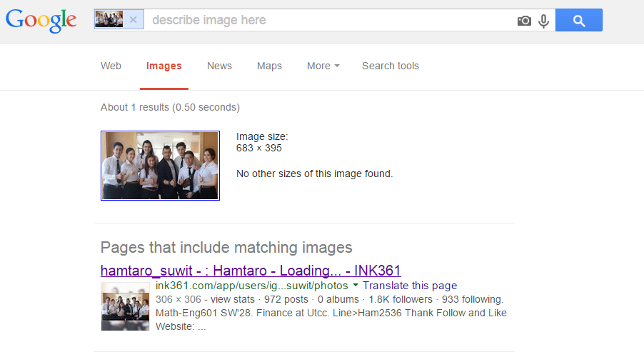Open Search tools options
Image resolution: width=644 pixels, height=357 pixels.
390,66
